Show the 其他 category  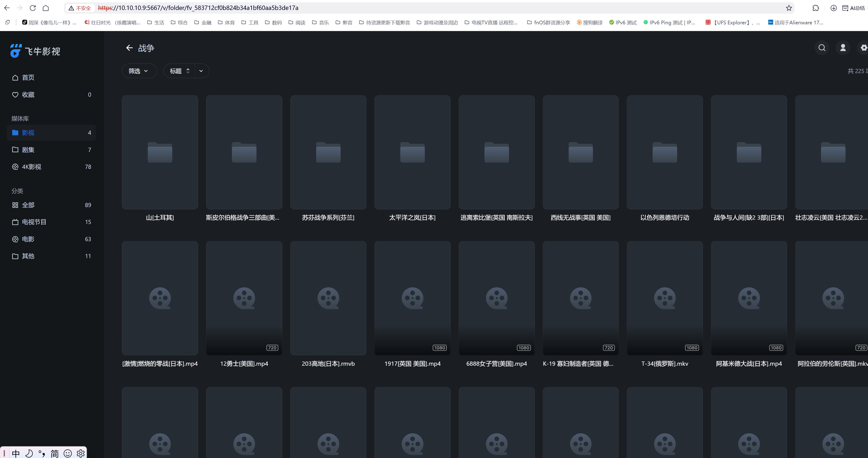click(51, 256)
